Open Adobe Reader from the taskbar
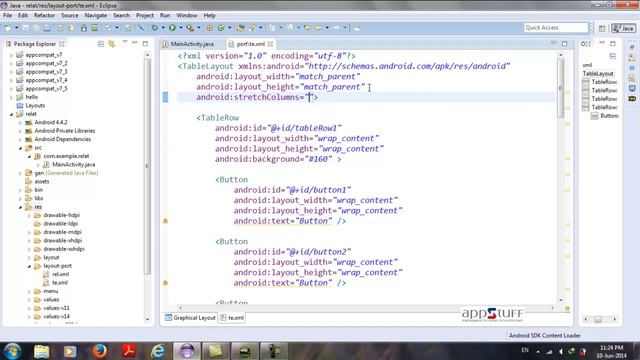Viewport: 640px width, 360px height. (129, 351)
